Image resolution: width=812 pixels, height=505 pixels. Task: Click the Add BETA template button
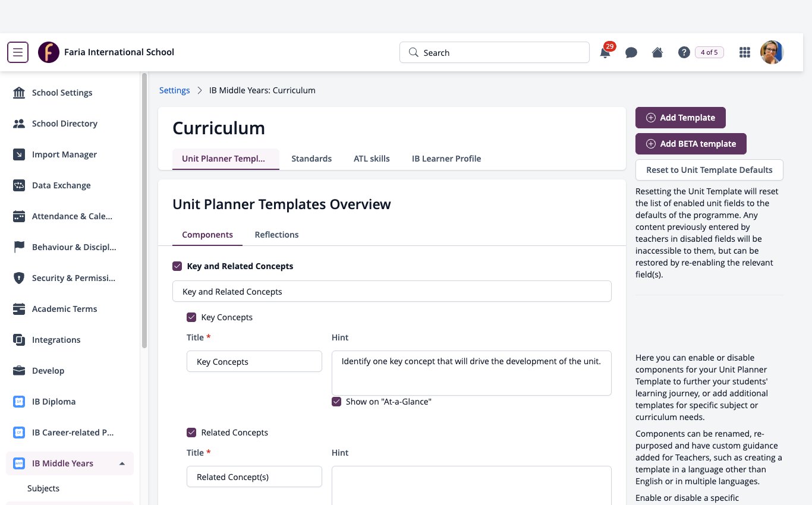click(691, 144)
